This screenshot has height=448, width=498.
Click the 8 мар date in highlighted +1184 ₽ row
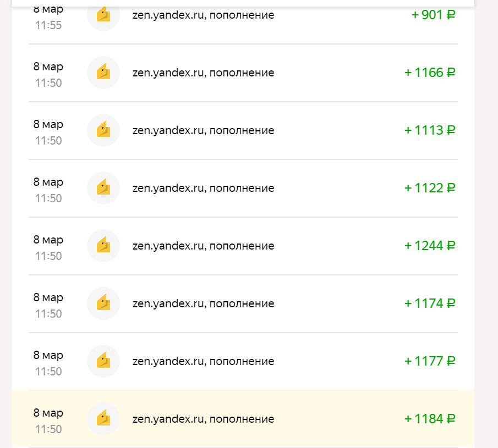(x=48, y=413)
